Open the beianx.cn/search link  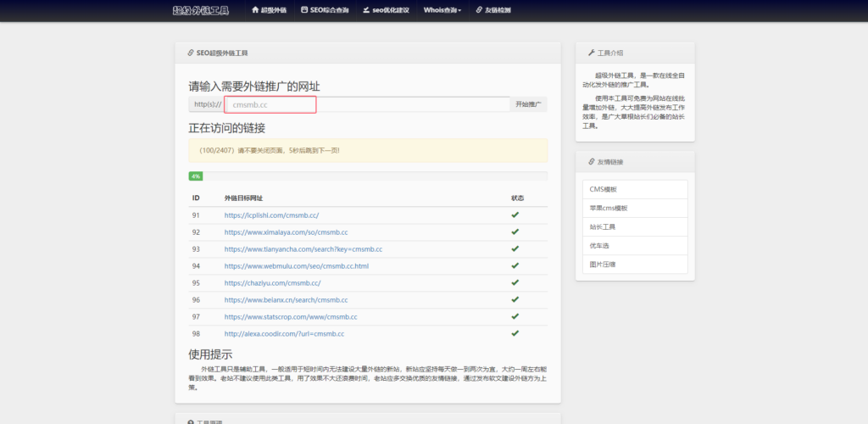[x=286, y=300]
